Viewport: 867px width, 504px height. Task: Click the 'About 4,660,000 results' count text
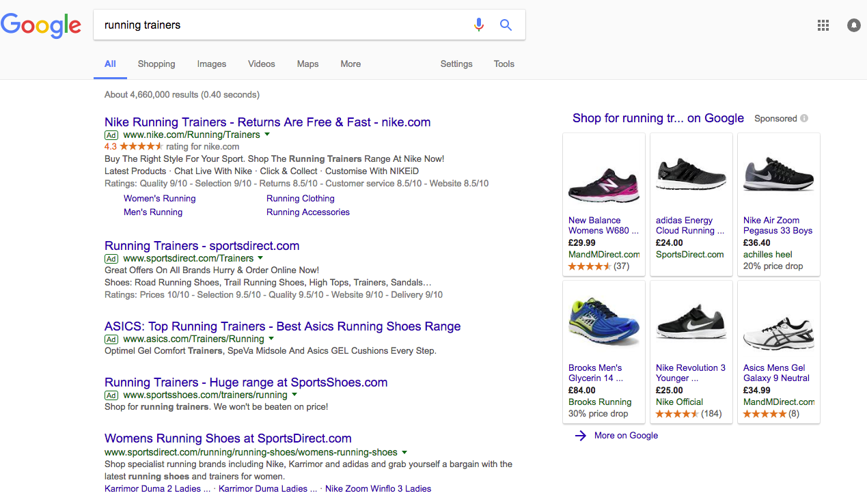tap(182, 94)
